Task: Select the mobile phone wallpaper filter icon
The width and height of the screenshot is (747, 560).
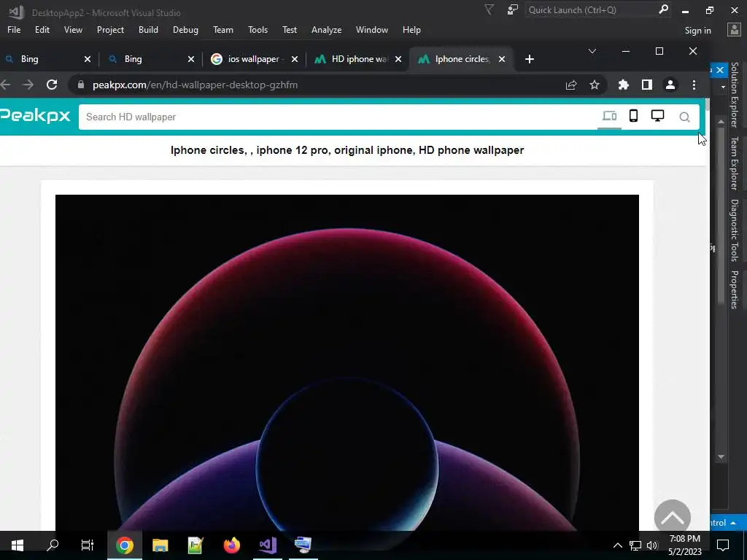Action: pyautogui.click(x=633, y=116)
